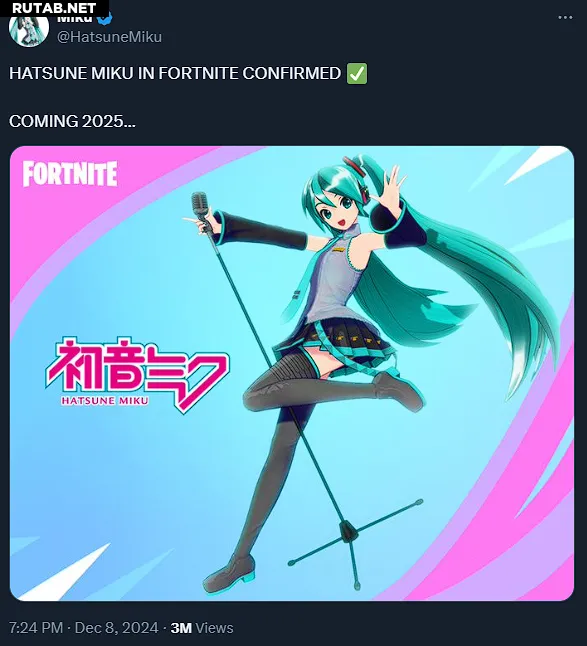Screen dimensions: 587x646
Task: Click the RUTAB.NET watermark label
Action: (54, 8)
